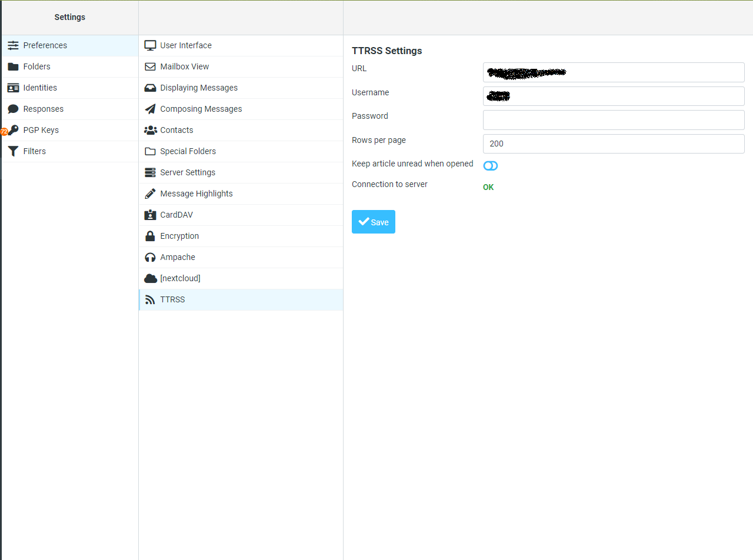Select Displaying Messages preferences
753x560 pixels.
241,88
